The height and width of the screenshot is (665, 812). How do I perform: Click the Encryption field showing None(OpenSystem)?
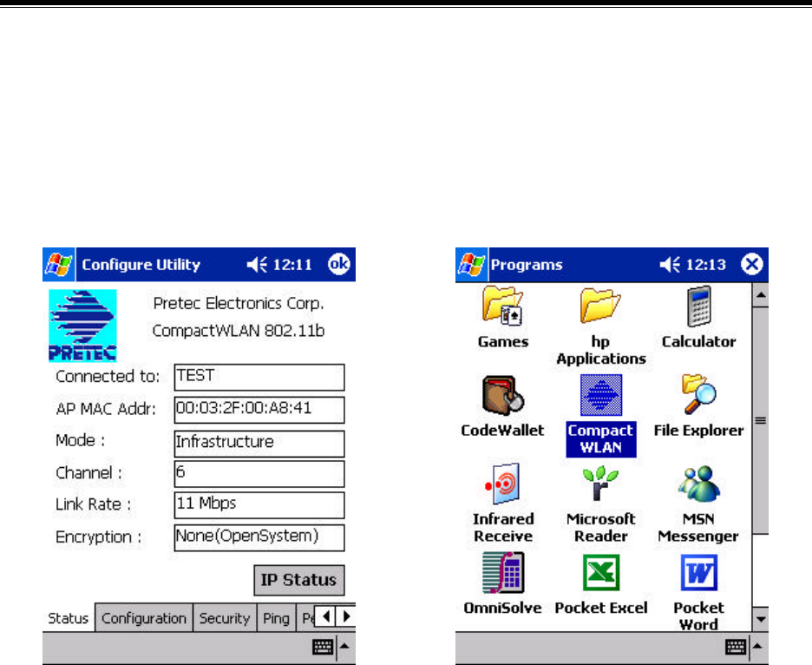pyautogui.click(x=259, y=538)
